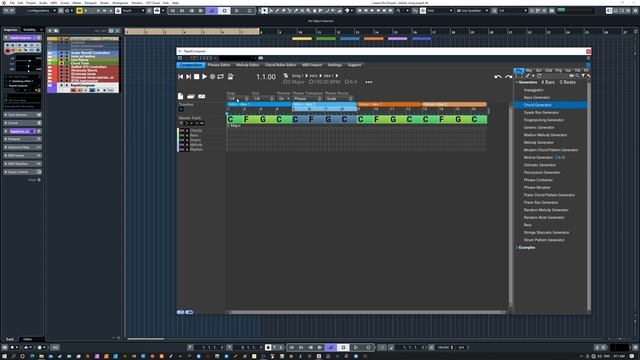Click the Cubase toolbar cycle button
The image size is (640, 360).
[211, 11]
